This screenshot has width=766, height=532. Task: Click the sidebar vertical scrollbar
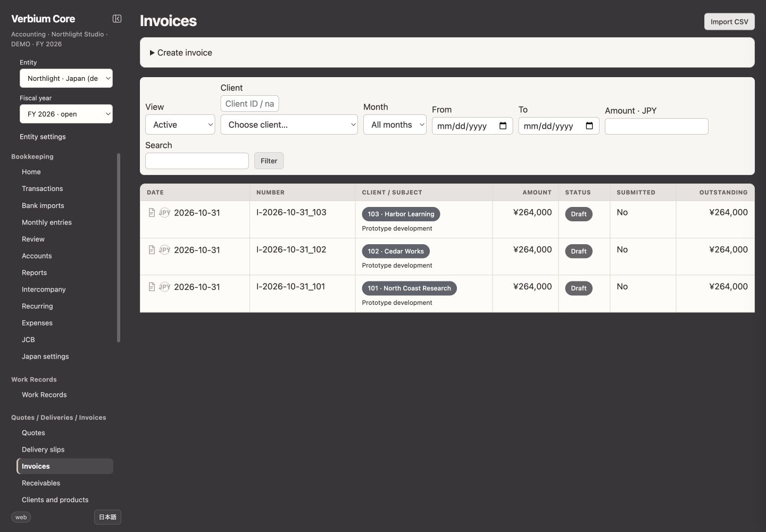coord(119,248)
